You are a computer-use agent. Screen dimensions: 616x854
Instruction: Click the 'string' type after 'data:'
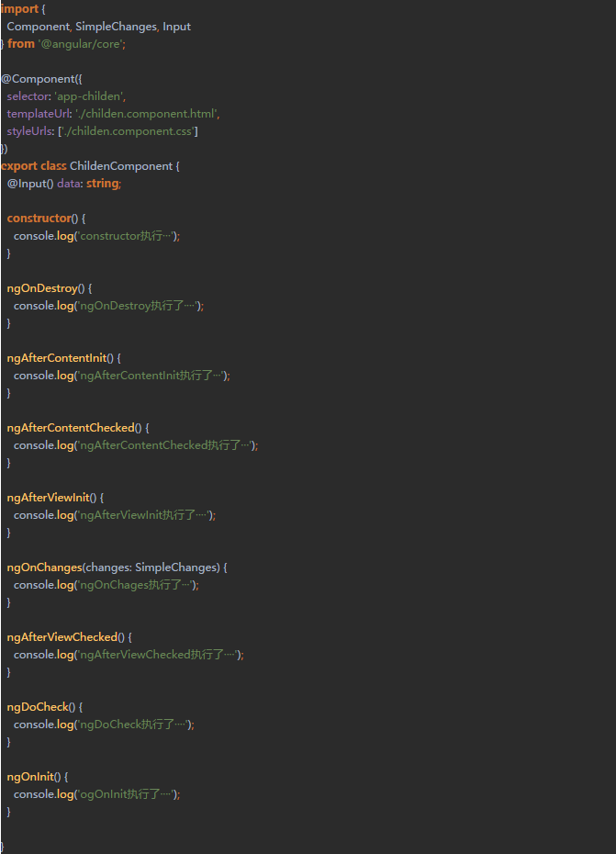pos(103,184)
